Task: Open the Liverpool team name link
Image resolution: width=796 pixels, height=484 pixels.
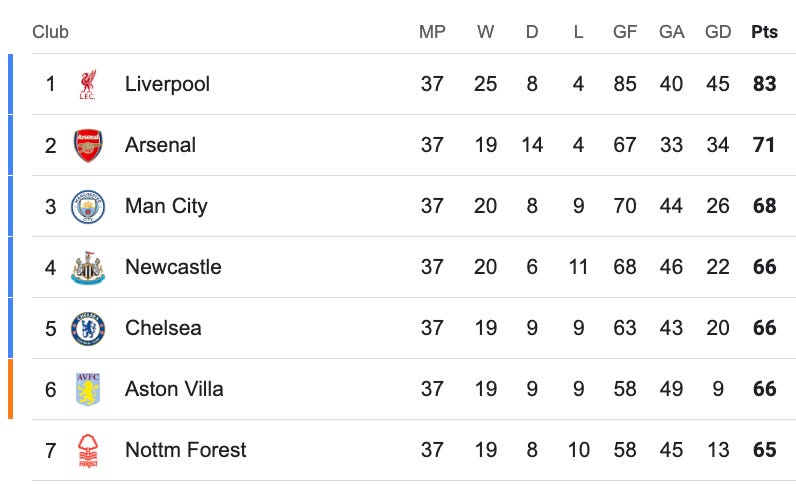Action: (x=167, y=84)
